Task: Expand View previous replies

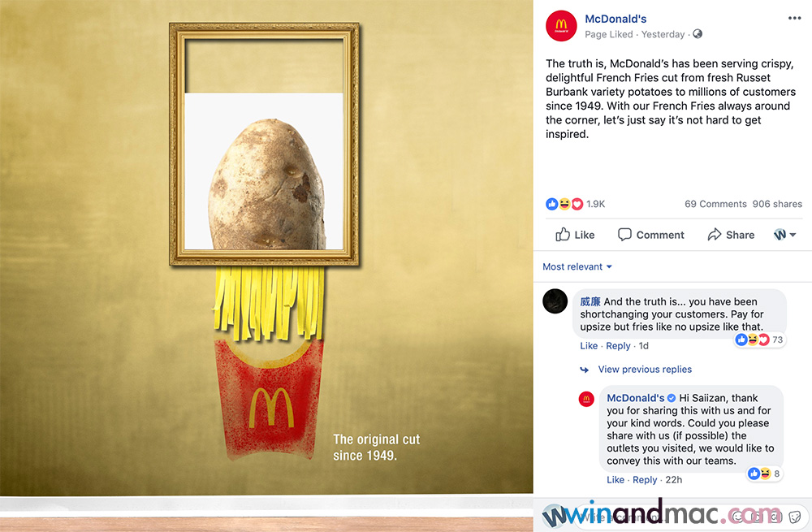Action: pos(645,370)
